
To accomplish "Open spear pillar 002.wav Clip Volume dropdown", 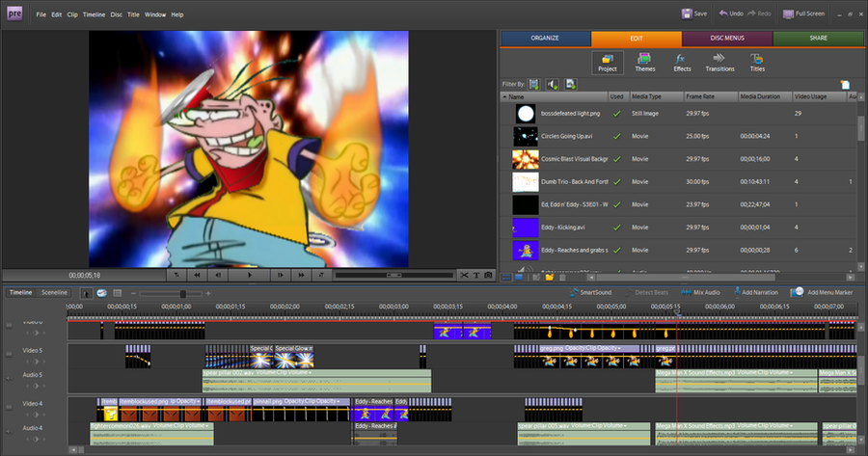I will 310,373.
